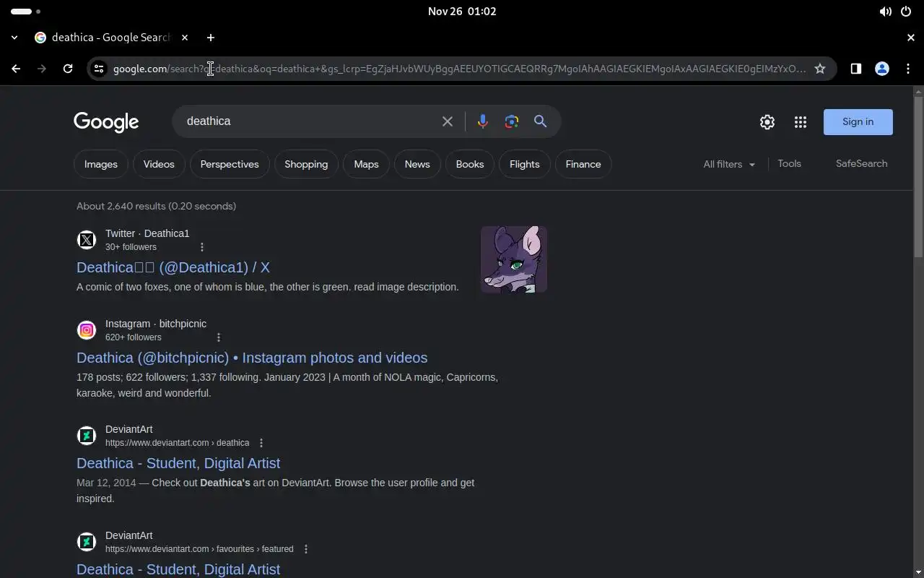924x578 pixels.
Task: Open the search Tools options
Action: (789, 163)
